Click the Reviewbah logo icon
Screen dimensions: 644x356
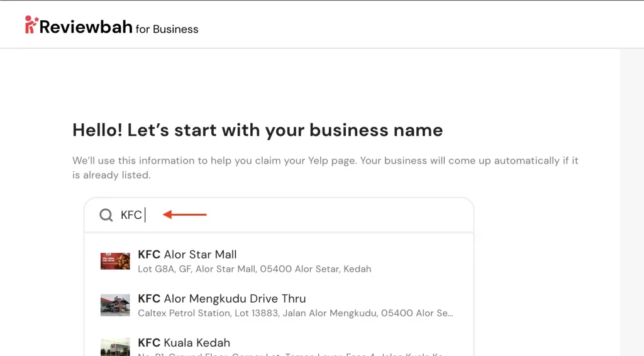click(x=31, y=25)
